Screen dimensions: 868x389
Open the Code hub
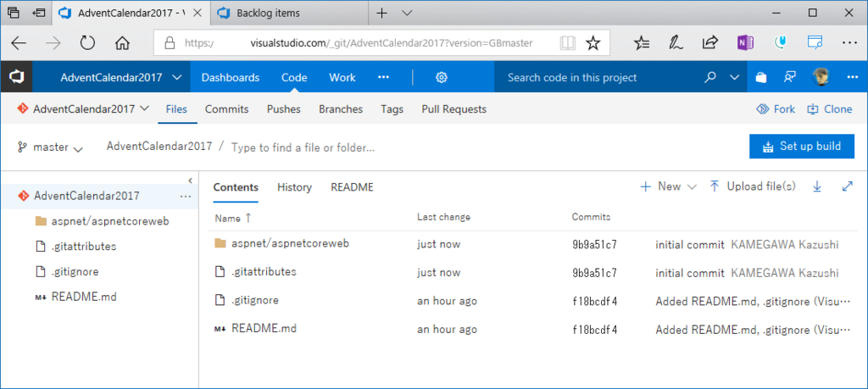click(294, 77)
